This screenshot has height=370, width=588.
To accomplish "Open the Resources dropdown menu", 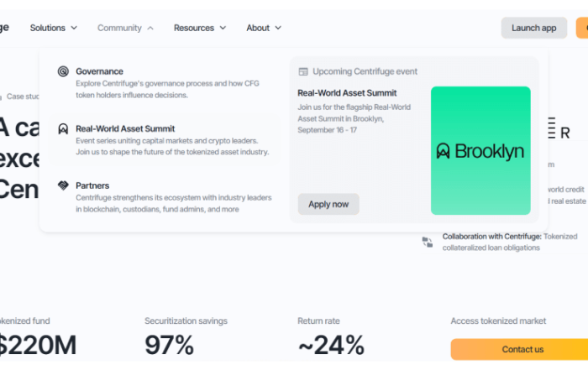I will (x=200, y=28).
